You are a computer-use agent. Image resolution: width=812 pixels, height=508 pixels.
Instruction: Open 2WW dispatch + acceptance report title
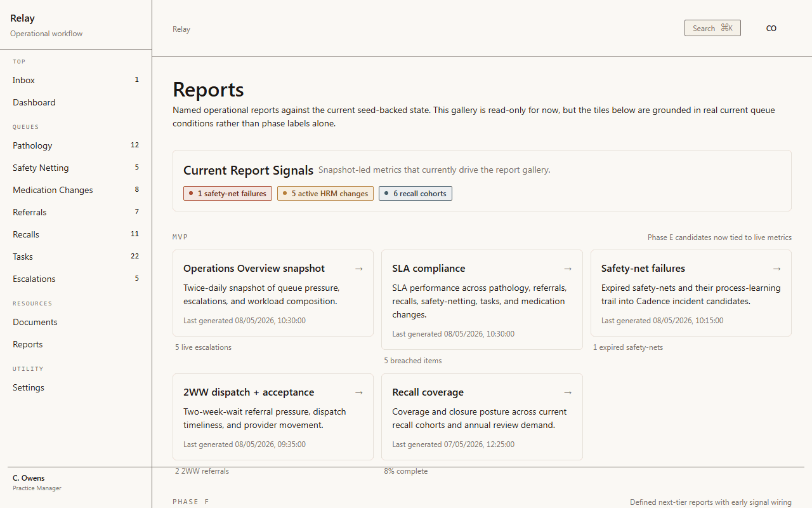249,392
